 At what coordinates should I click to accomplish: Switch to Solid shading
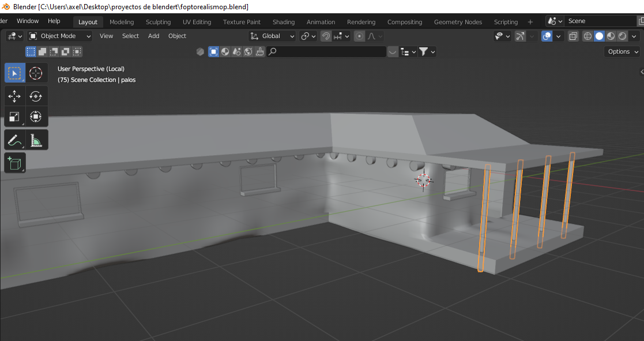click(x=599, y=36)
